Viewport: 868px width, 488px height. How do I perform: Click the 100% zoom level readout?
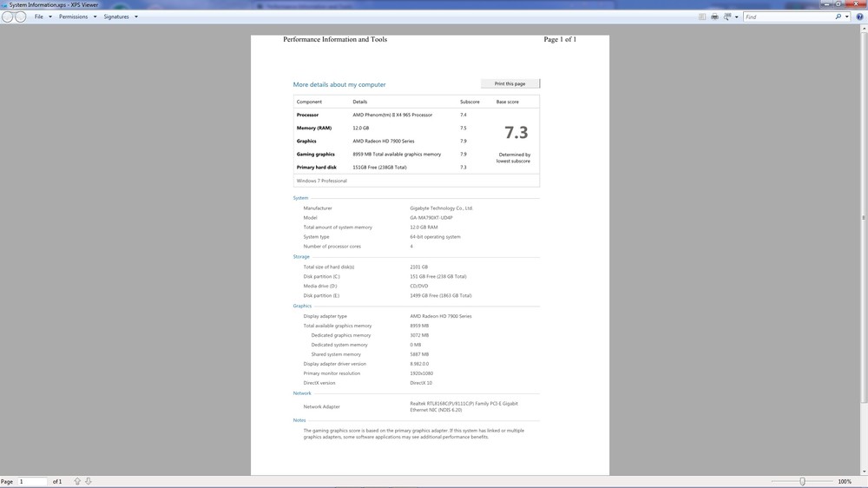coord(845,481)
